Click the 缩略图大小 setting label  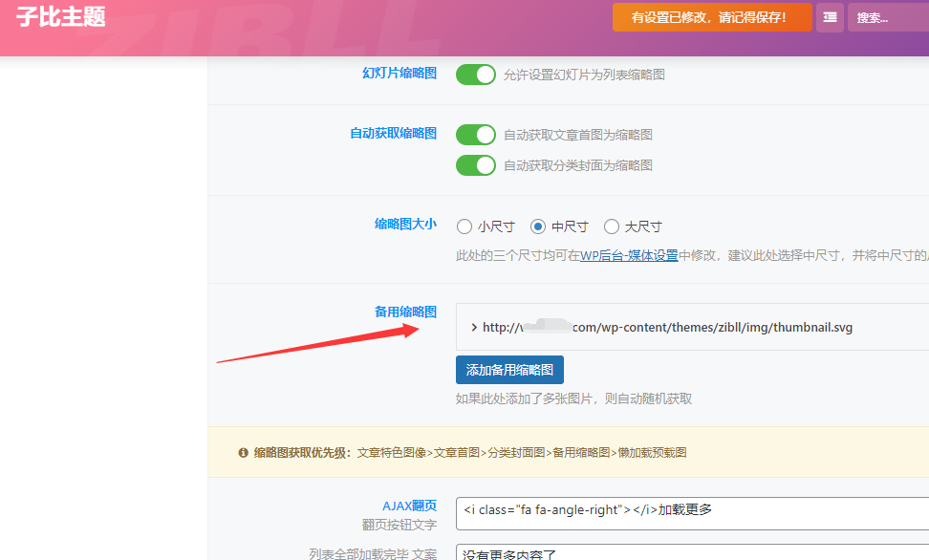(405, 224)
